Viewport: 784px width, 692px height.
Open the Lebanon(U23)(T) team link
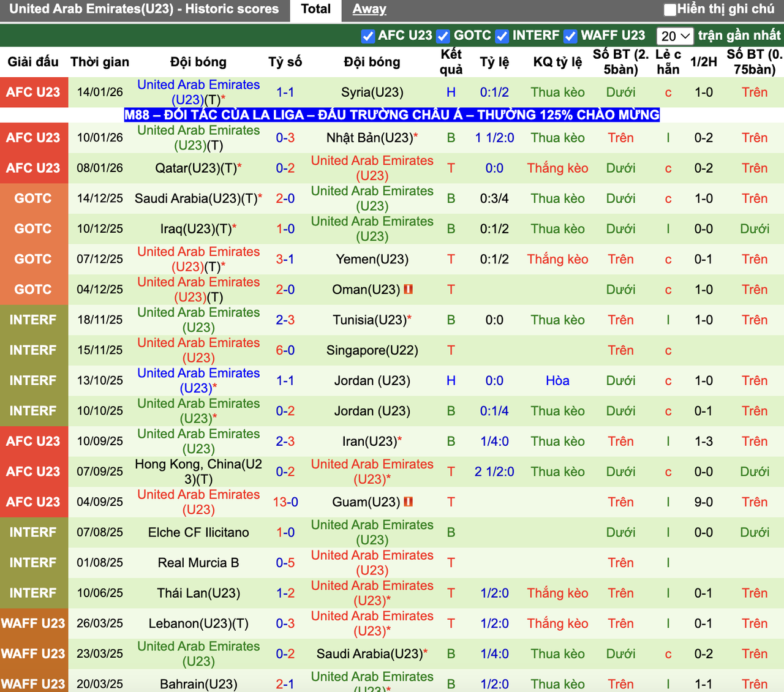198,623
